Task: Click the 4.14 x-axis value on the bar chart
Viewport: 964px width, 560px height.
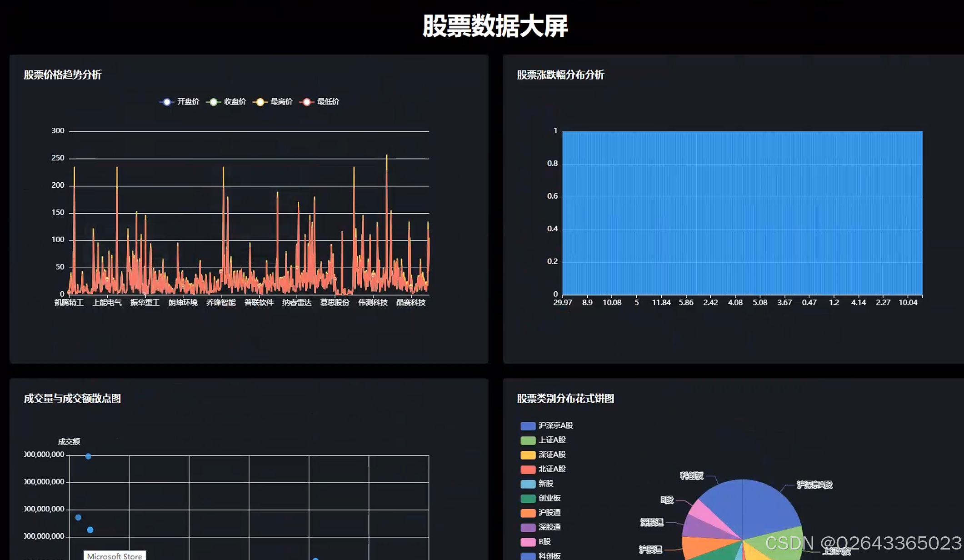Action: [859, 303]
